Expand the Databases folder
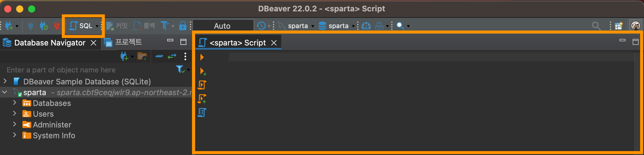The width and height of the screenshot is (644, 155). (15, 103)
